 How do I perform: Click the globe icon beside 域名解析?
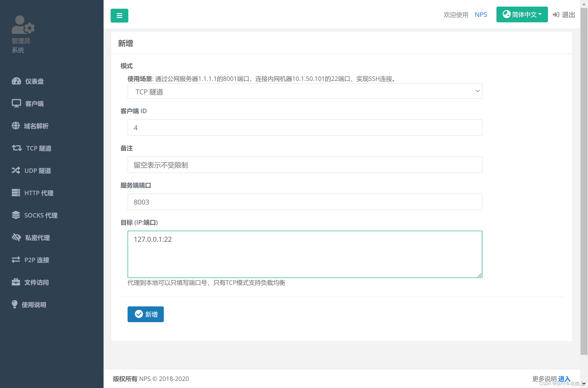click(x=16, y=126)
